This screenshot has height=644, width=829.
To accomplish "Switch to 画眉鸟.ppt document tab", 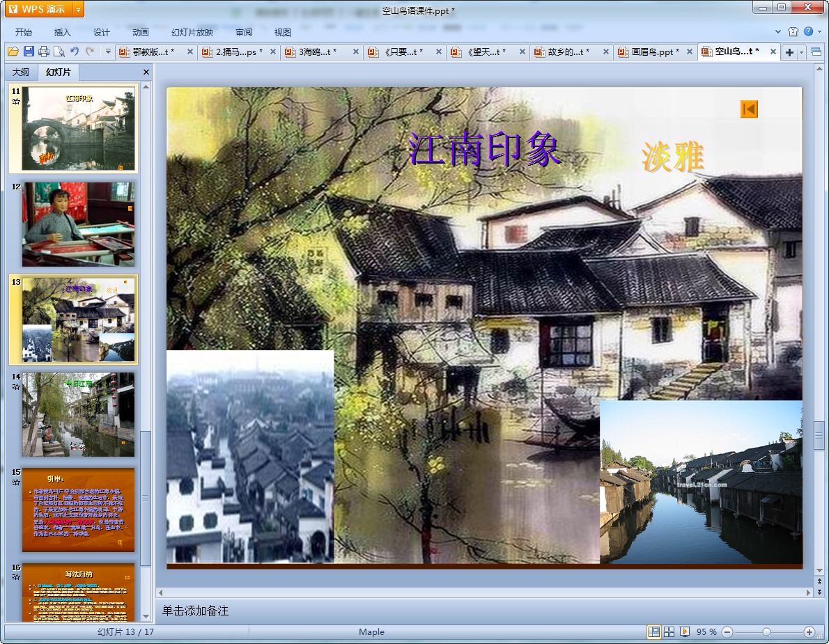I will click(653, 52).
